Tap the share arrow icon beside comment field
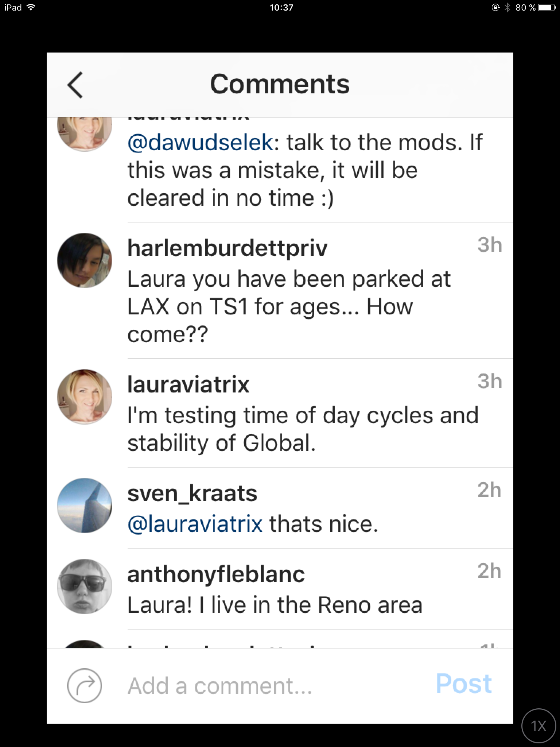The image size is (560, 747). [84, 686]
